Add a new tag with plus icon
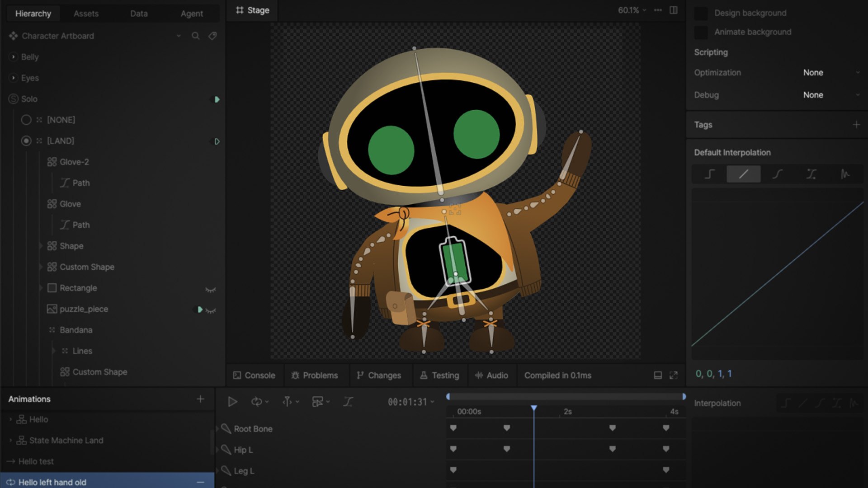Image resolution: width=868 pixels, height=488 pixels. coord(856,125)
